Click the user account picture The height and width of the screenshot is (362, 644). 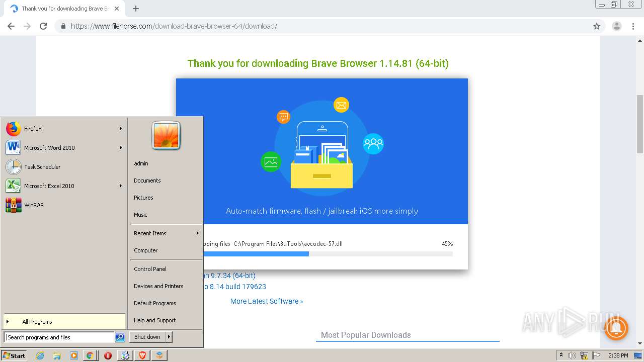point(166,135)
